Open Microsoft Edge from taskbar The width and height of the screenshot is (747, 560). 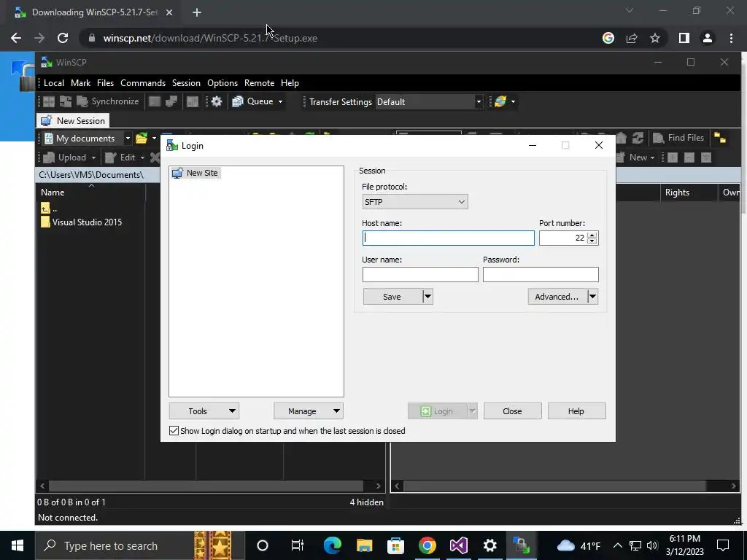(333, 545)
